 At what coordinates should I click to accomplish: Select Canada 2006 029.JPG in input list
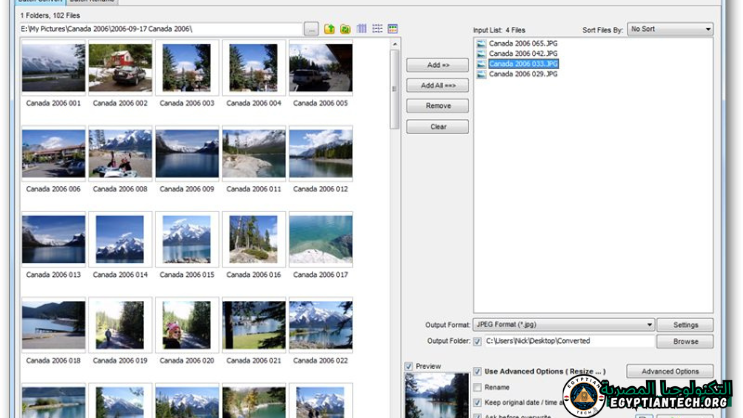click(523, 74)
